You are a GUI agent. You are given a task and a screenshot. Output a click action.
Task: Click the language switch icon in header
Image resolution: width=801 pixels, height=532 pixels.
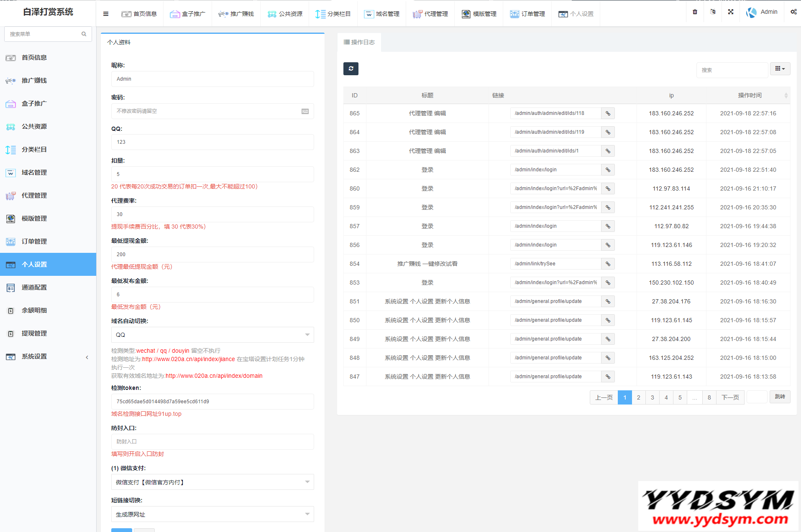tap(713, 12)
